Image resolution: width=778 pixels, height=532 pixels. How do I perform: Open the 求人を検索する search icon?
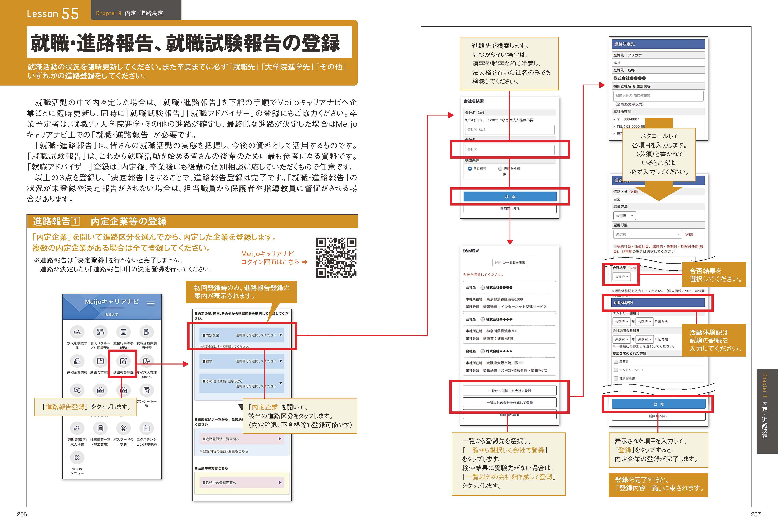77,332
